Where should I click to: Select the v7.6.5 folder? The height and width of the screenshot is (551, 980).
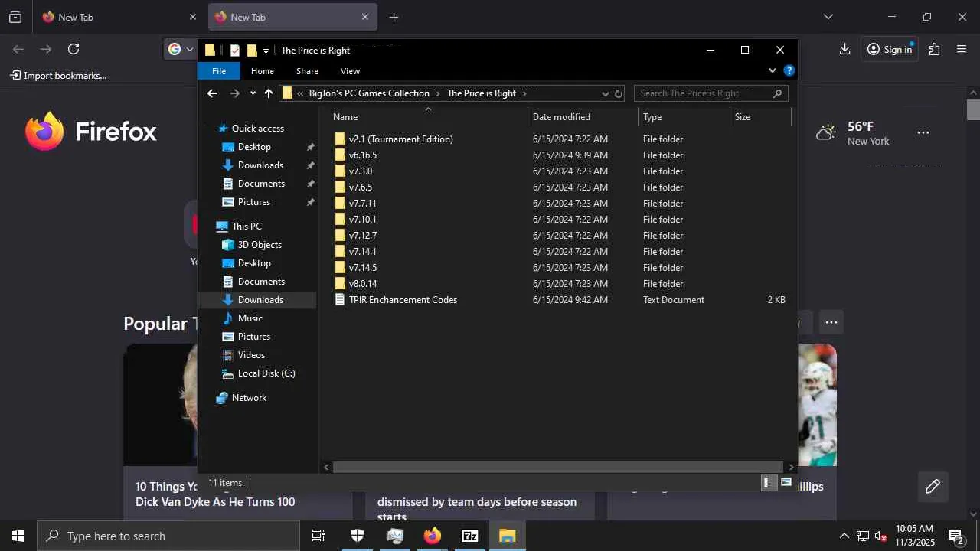click(360, 187)
